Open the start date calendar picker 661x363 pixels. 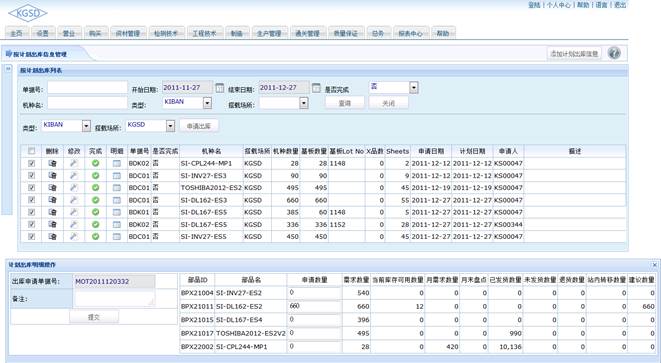click(220, 88)
